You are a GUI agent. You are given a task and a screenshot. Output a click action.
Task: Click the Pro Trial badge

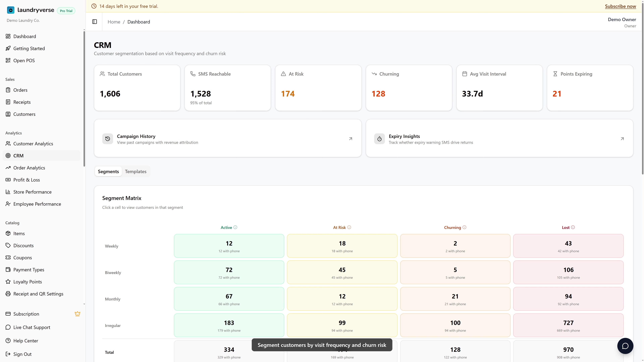coord(66,11)
